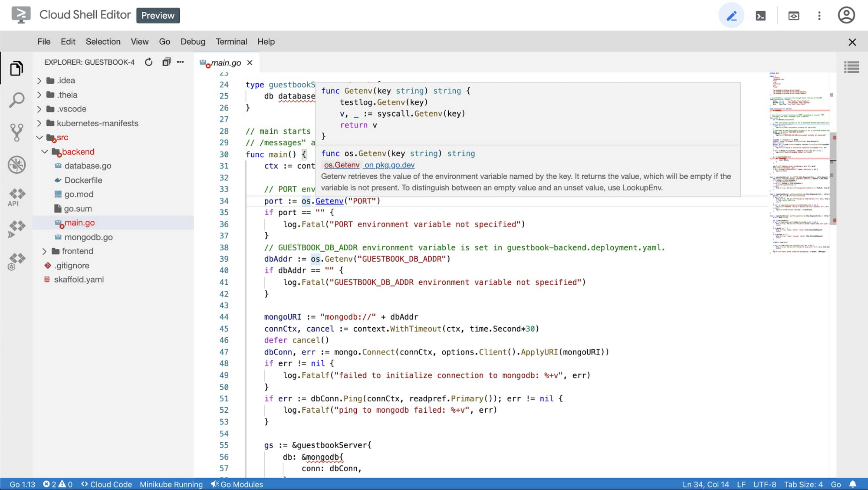Open the Debug menu in menu bar
Screen dimensions: 868x490
point(192,41)
